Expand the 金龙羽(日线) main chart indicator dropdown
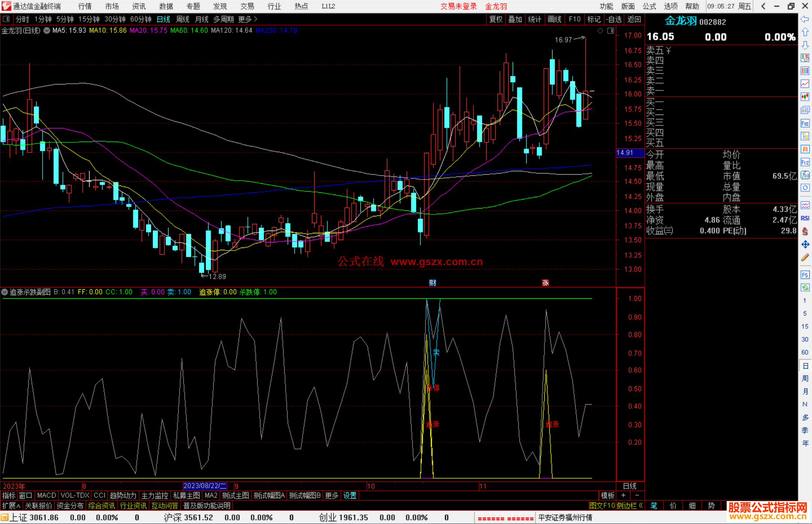 coord(47,30)
